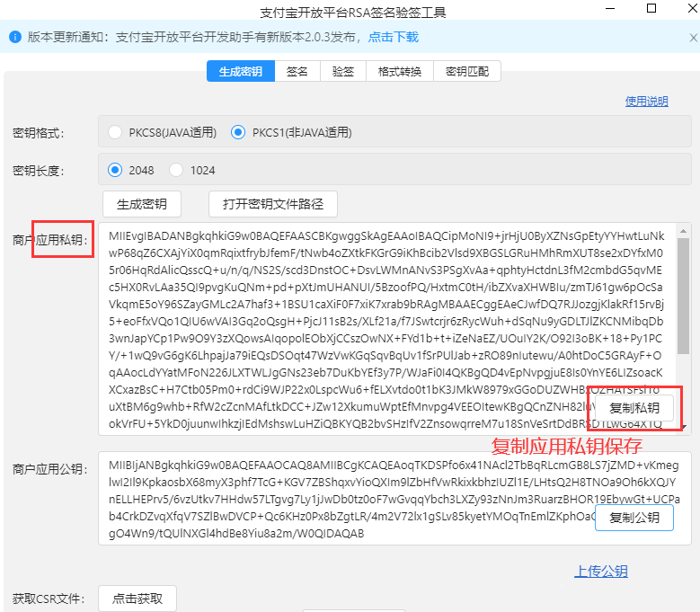The height and width of the screenshot is (612, 700).
Task: Open the 验签 tab
Action: click(x=343, y=71)
